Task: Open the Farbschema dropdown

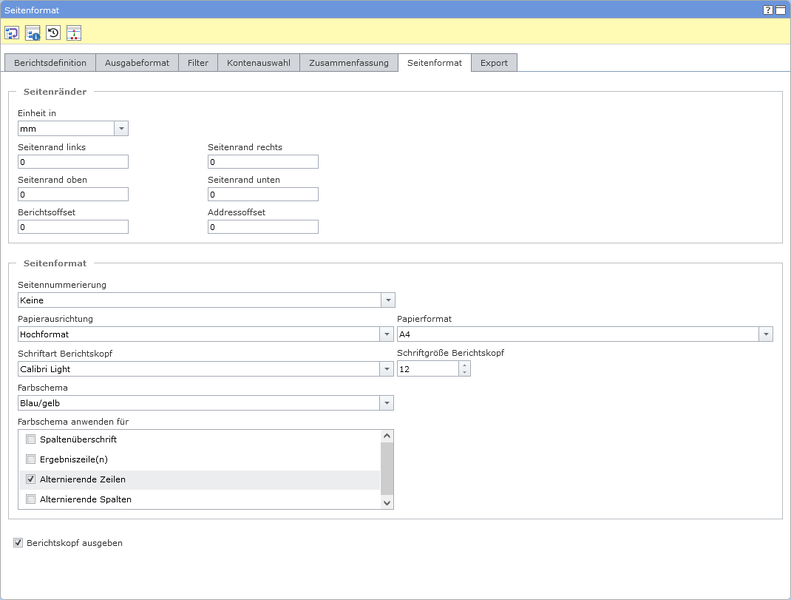Action: (386, 403)
